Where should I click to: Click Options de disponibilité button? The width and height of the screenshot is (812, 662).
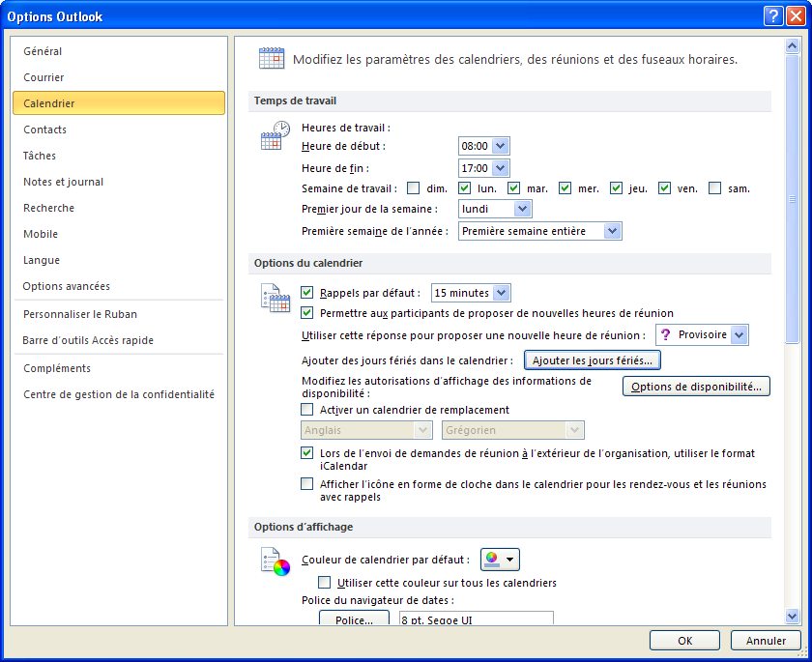pos(695,386)
